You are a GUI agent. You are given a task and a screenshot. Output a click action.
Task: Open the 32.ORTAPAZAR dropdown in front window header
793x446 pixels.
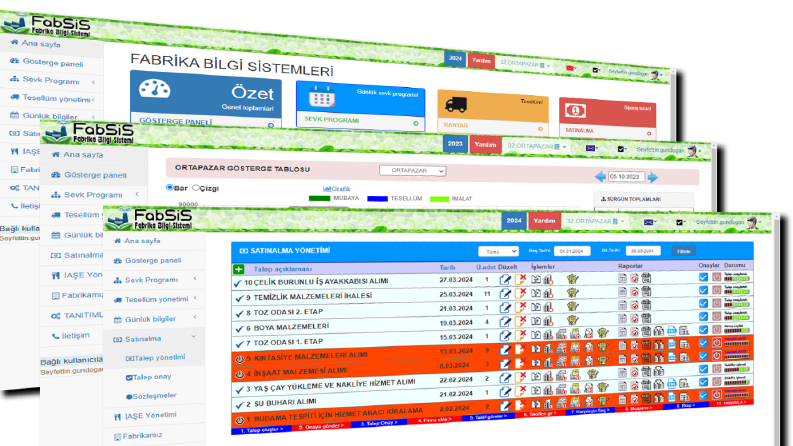point(595,221)
